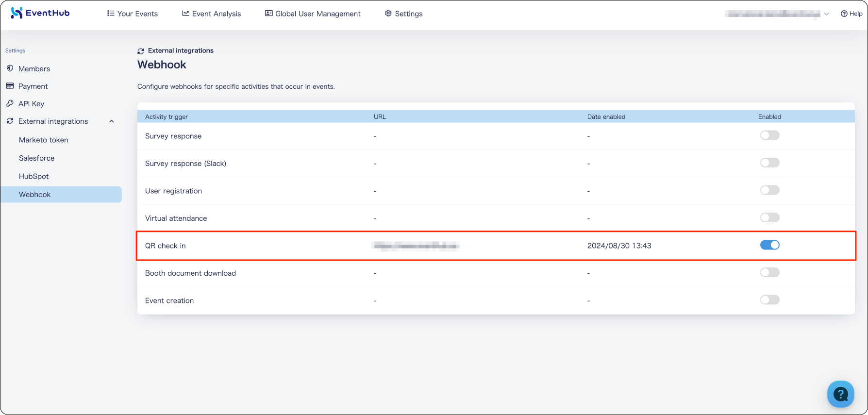Enable the User registration webhook
Screen dimensions: 868x415
click(x=769, y=190)
